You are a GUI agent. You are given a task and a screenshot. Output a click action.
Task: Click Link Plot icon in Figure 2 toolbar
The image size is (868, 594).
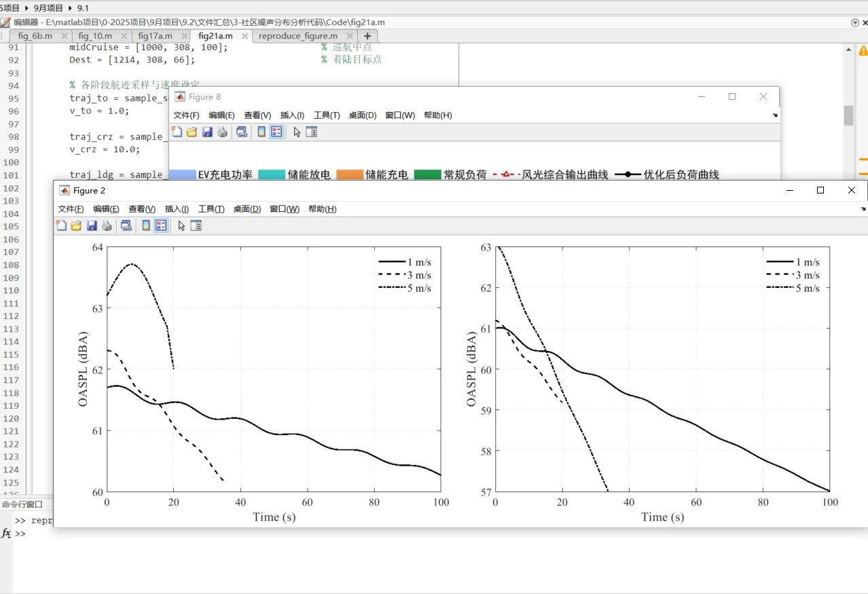126,225
